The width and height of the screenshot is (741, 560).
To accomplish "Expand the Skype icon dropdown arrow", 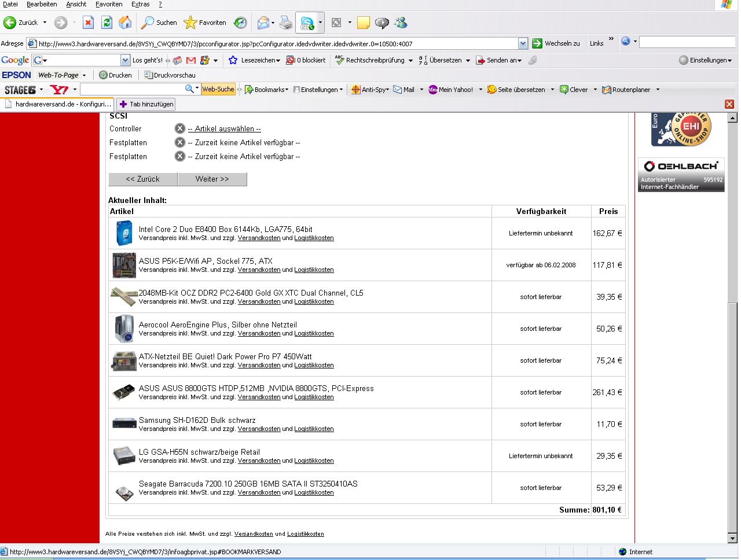I will (x=320, y=23).
